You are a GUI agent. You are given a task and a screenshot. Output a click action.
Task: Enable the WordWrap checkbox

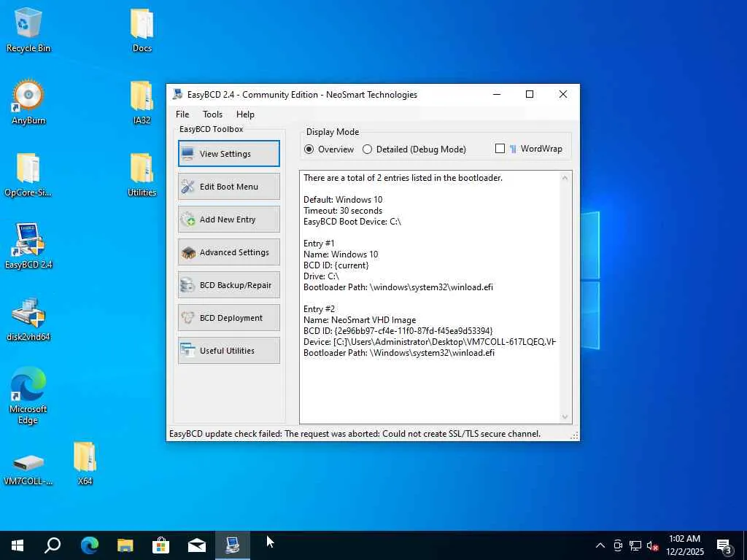click(x=500, y=149)
